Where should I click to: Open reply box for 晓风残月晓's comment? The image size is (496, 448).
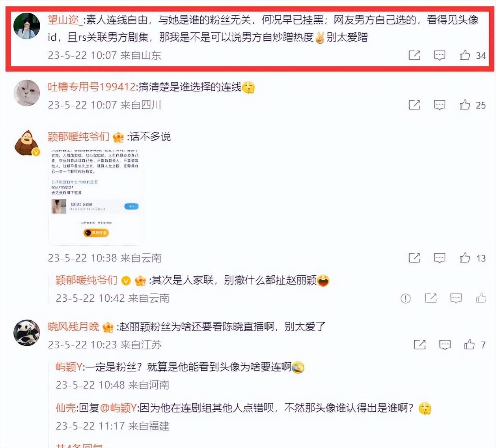(445, 345)
